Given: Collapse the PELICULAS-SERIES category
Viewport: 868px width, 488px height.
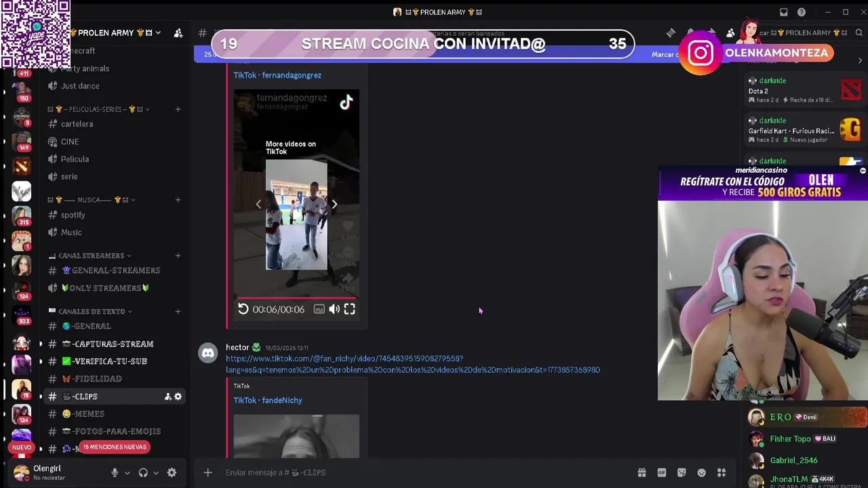Looking at the screenshot, I should click(x=99, y=109).
